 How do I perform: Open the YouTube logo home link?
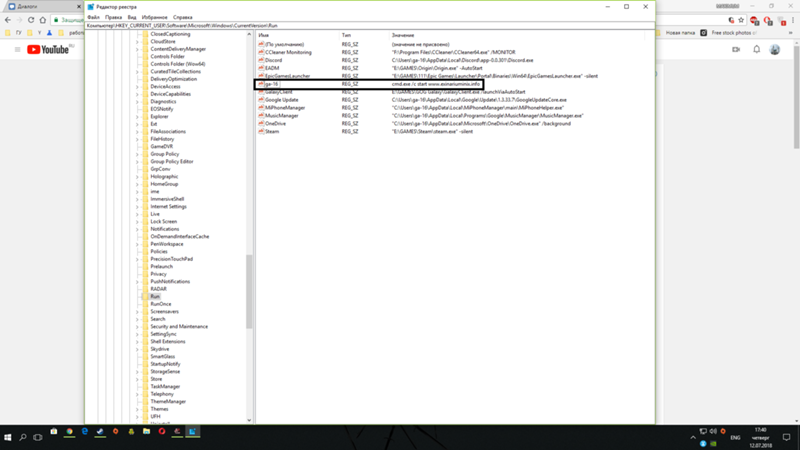click(x=48, y=49)
